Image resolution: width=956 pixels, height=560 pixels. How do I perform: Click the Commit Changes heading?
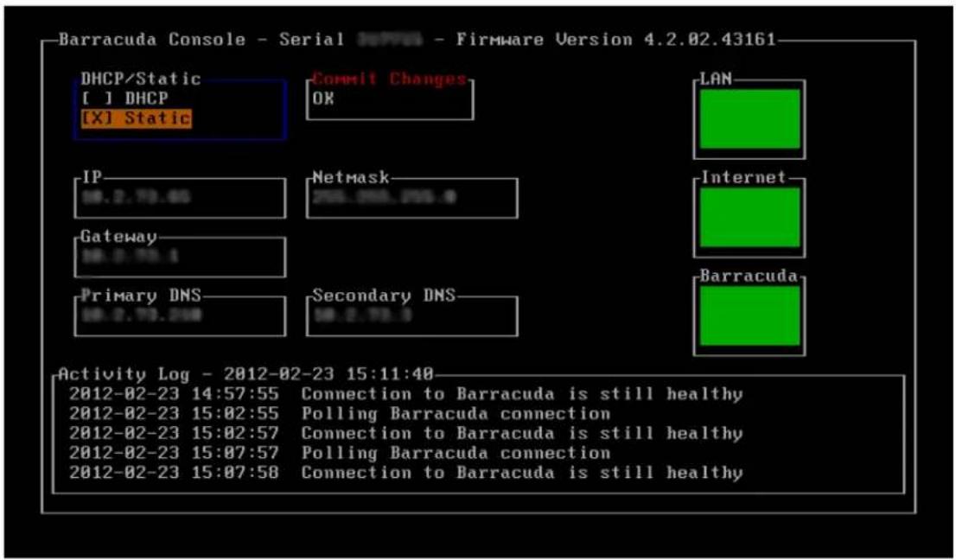click(389, 80)
